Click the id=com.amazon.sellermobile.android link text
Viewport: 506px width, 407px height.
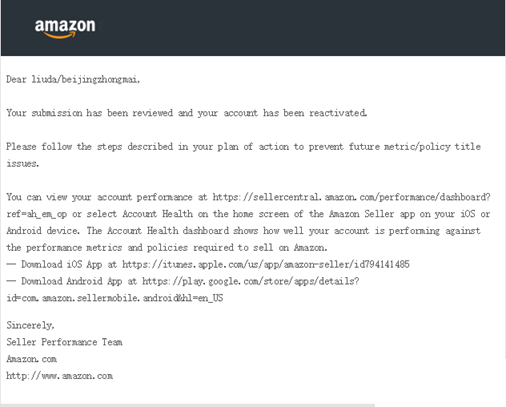point(115,298)
